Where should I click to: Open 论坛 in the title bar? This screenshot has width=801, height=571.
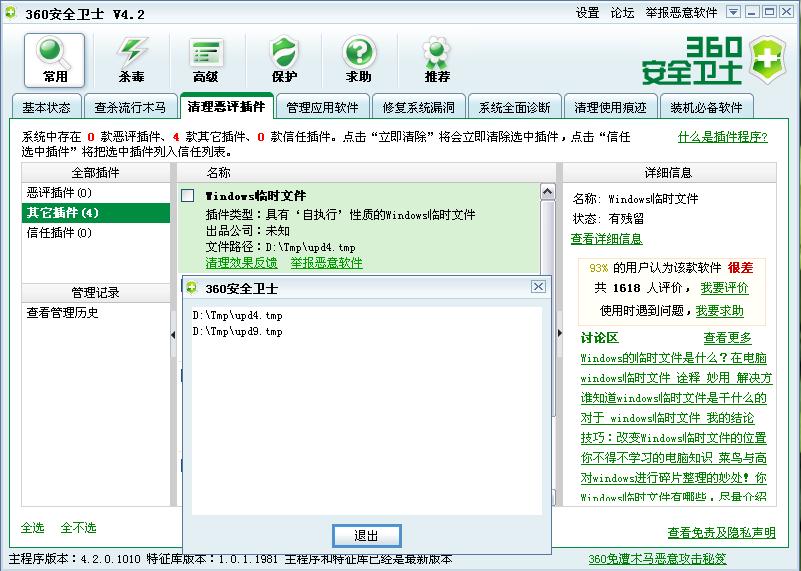click(x=622, y=13)
